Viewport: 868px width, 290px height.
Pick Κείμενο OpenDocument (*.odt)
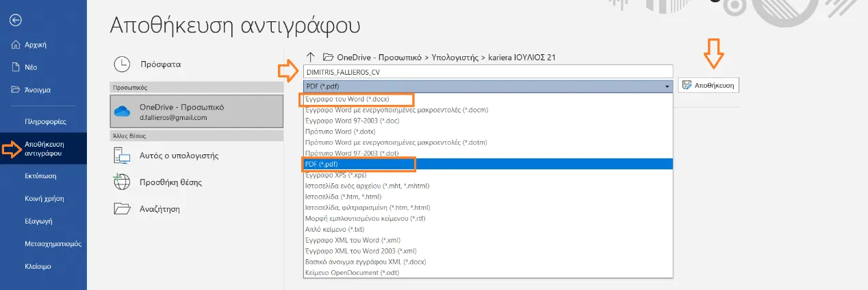coord(488,273)
